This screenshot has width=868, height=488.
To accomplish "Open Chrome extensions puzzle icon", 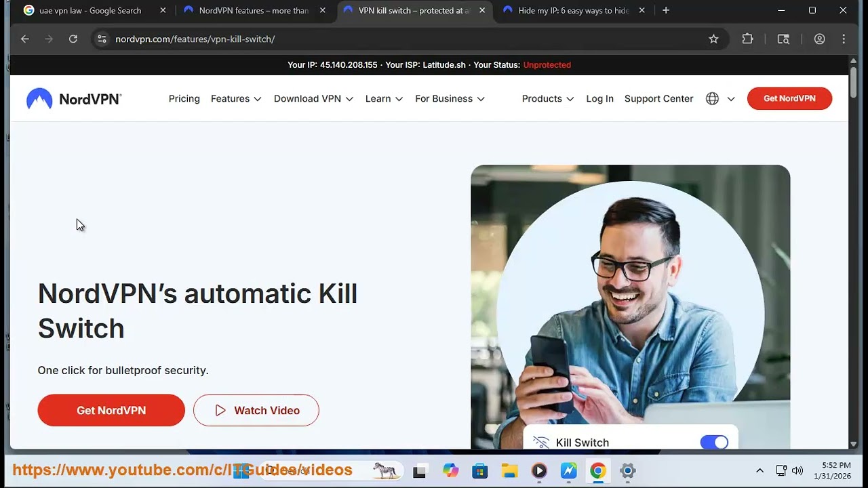I will tap(747, 39).
